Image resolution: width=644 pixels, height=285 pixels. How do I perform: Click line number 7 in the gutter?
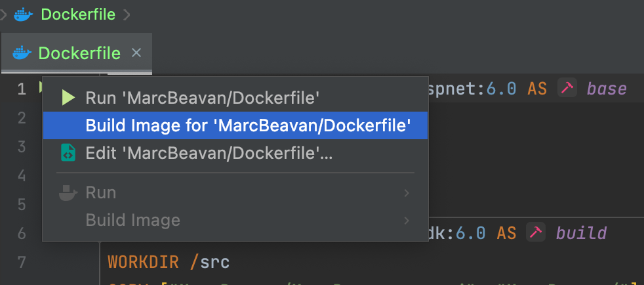[22, 262]
